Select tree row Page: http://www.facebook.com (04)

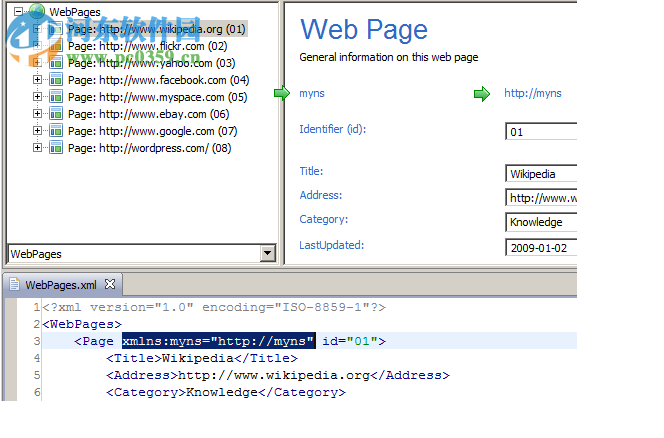[x=158, y=80]
